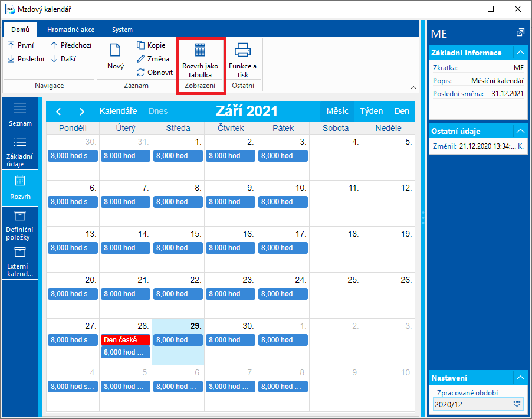Viewport: 532px width, 419px height.
Task: Open the Seznam list view in sidebar
Action: [x=20, y=114]
